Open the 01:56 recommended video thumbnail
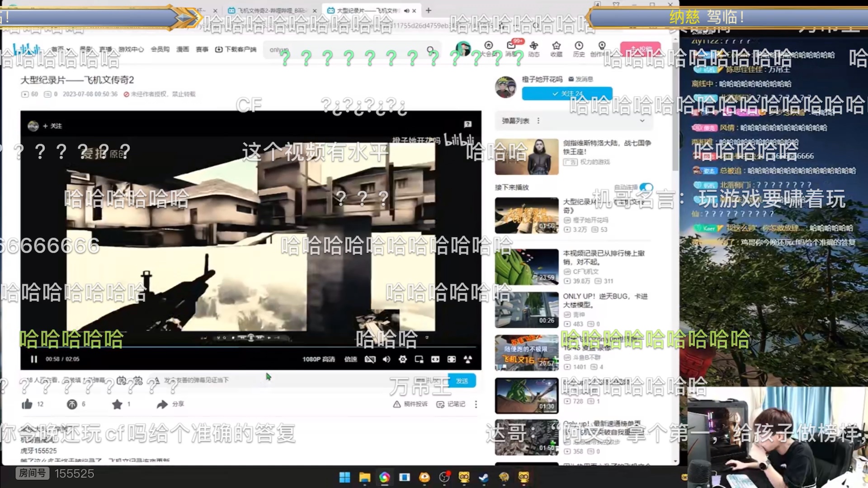 click(527, 216)
